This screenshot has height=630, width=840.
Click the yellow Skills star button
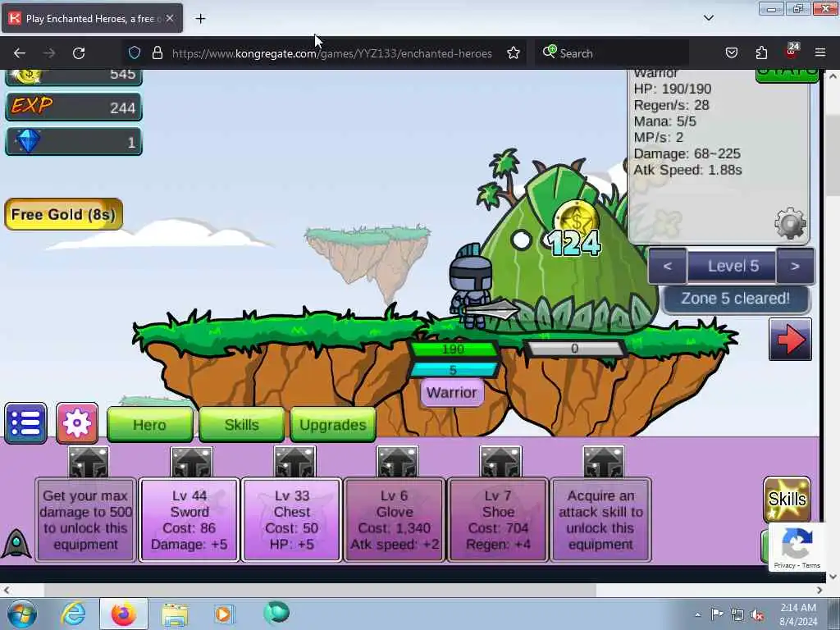point(787,500)
